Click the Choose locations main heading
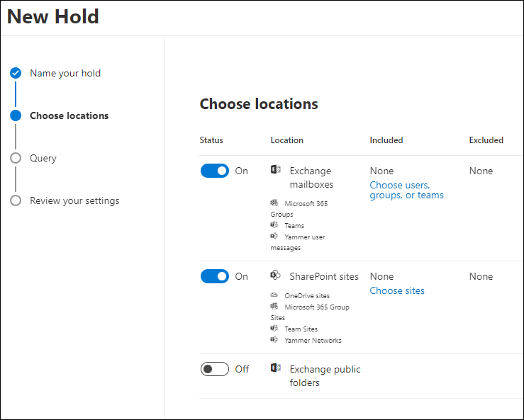The height and width of the screenshot is (420, 524). [259, 104]
